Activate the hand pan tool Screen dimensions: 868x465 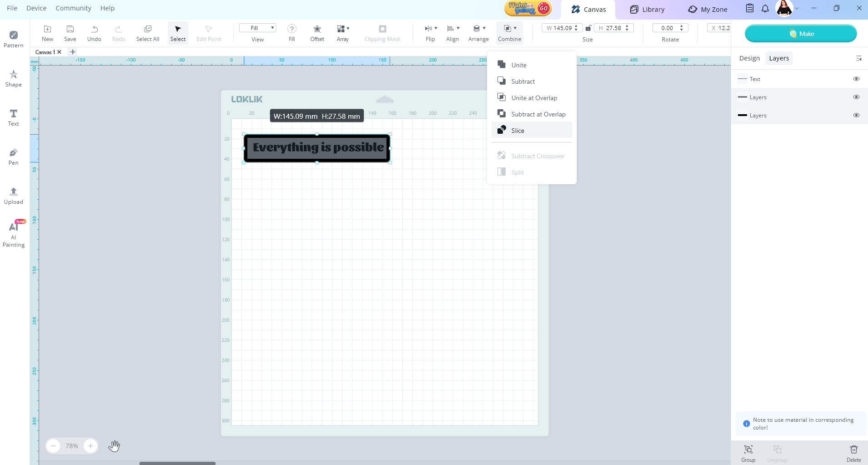[114, 446]
